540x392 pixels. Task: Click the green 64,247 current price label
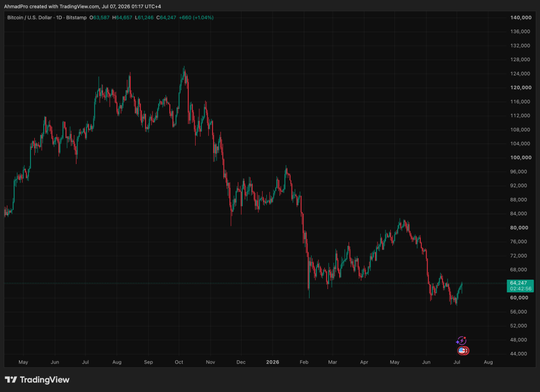[518, 283]
